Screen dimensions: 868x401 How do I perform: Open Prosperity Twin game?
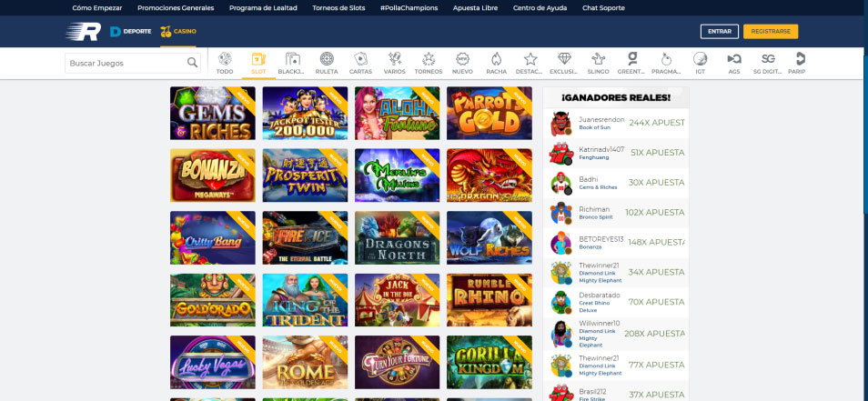[305, 175]
